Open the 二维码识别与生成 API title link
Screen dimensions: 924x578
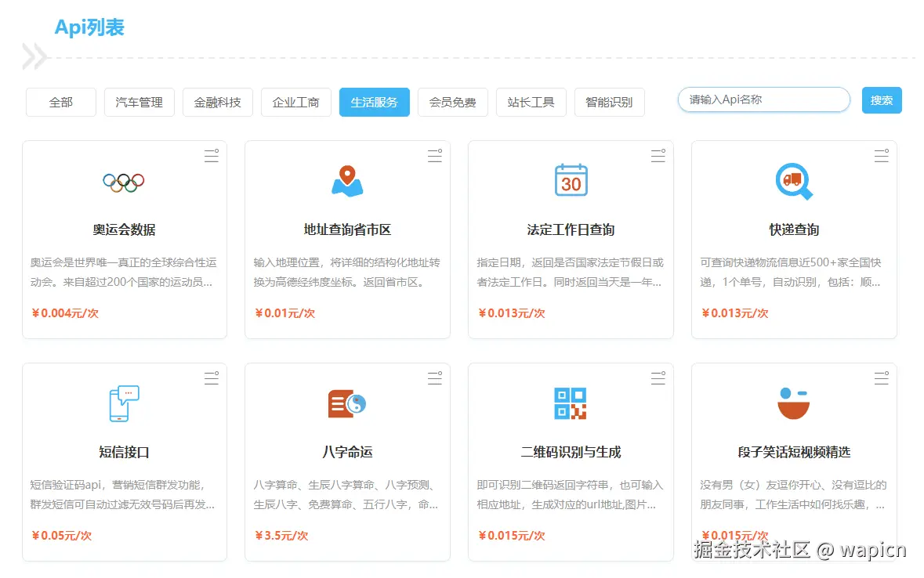pyautogui.click(x=570, y=451)
